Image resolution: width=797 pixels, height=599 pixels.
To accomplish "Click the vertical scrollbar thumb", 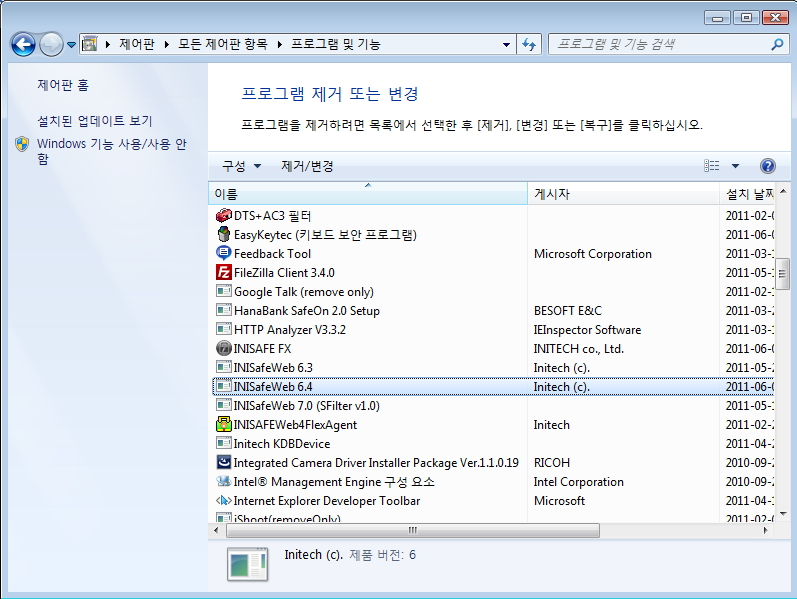I will click(783, 273).
